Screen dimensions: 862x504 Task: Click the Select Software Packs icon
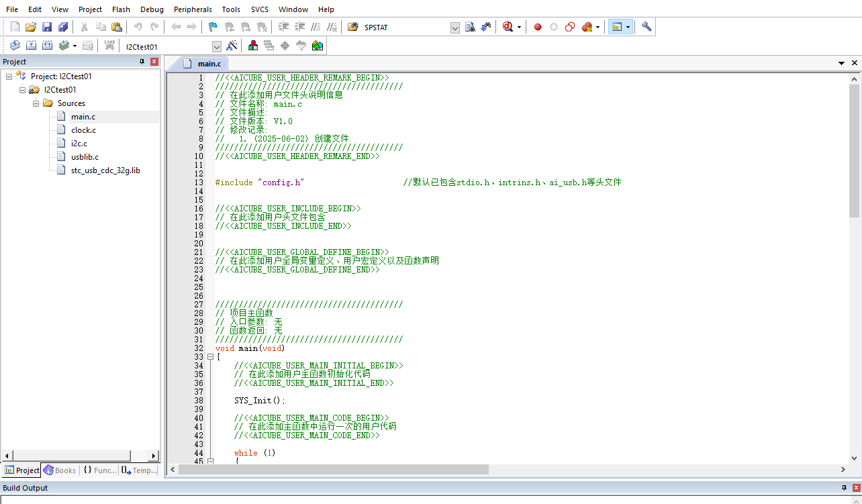[x=301, y=46]
